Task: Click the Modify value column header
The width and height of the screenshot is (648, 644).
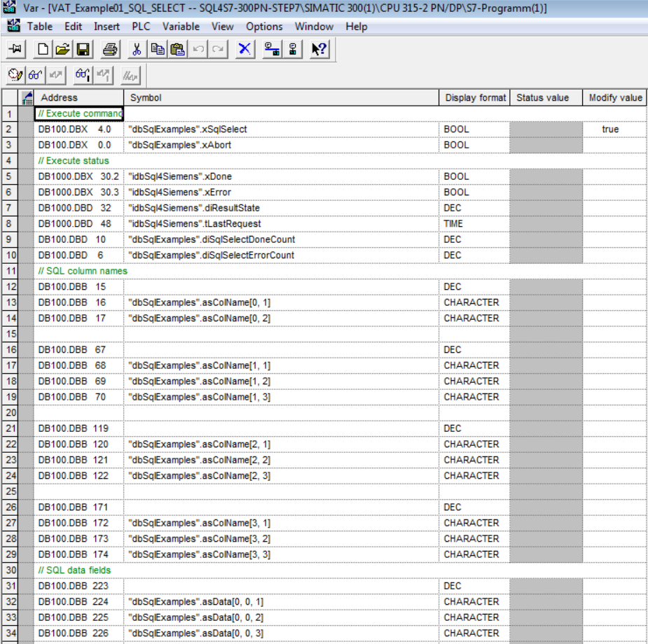Action: pos(615,98)
